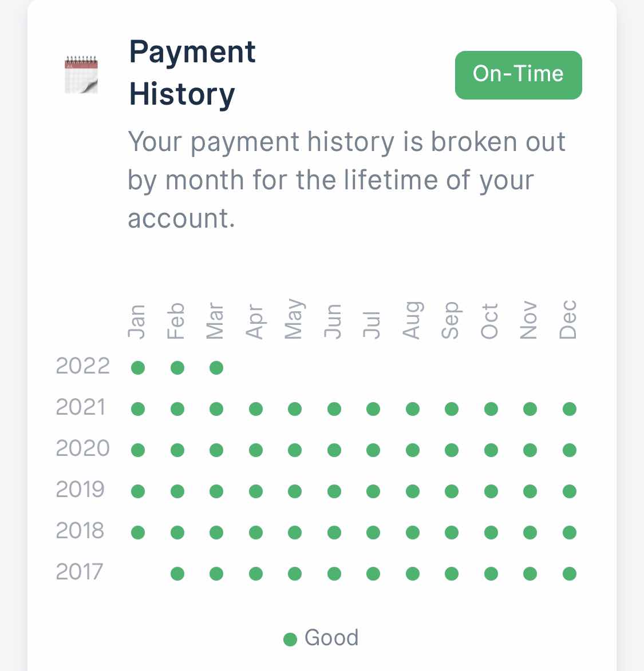The height and width of the screenshot is (671, 644).
Task: Tap the January 2018 payment dot
Action: coord(138,532)
